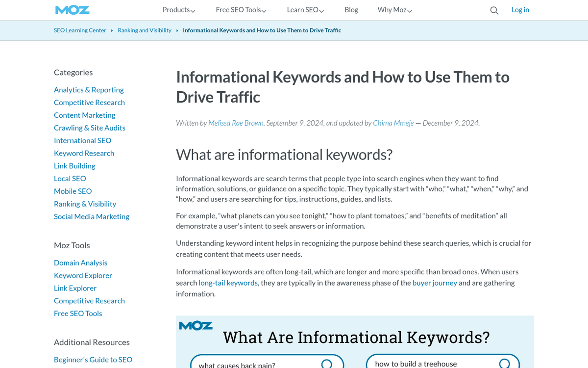Expand the Why Moz dropdown chevron

(410, 10)
